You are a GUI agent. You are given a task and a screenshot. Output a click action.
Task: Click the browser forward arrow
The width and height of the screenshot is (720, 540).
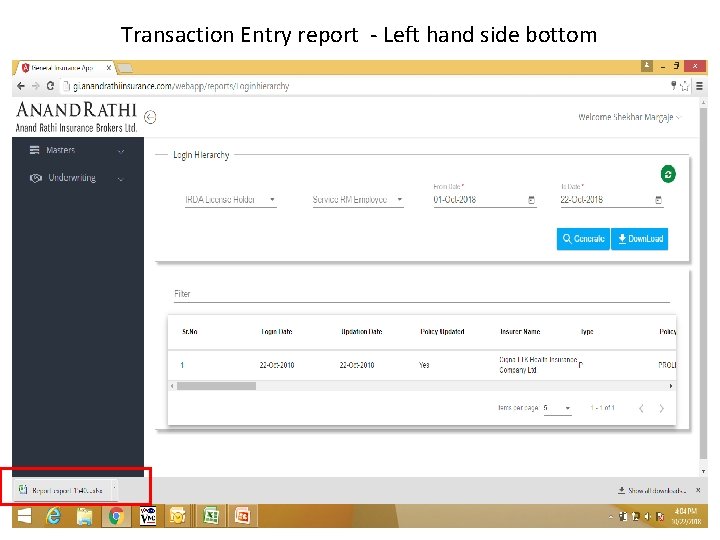click(x=35, y=86)
